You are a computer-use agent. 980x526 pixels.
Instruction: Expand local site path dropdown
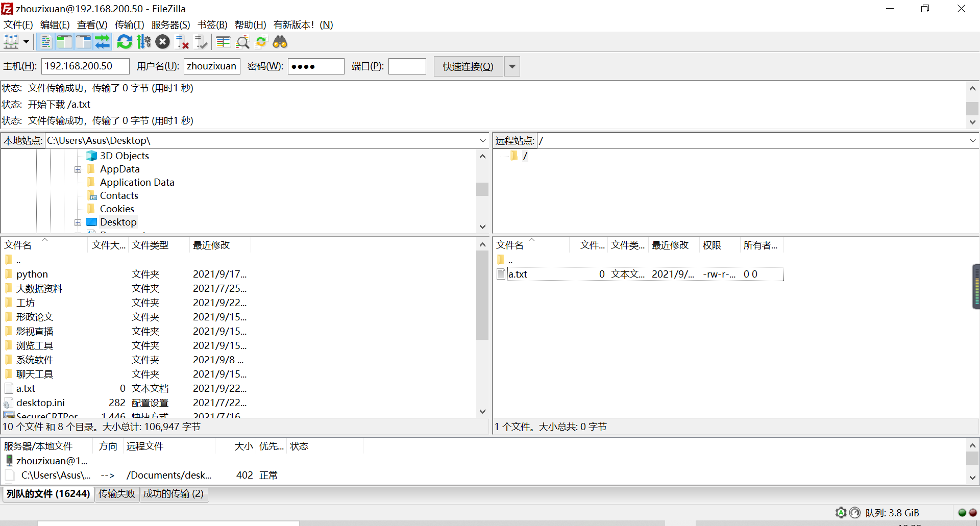pyautogui.click(x=483, y=140)
